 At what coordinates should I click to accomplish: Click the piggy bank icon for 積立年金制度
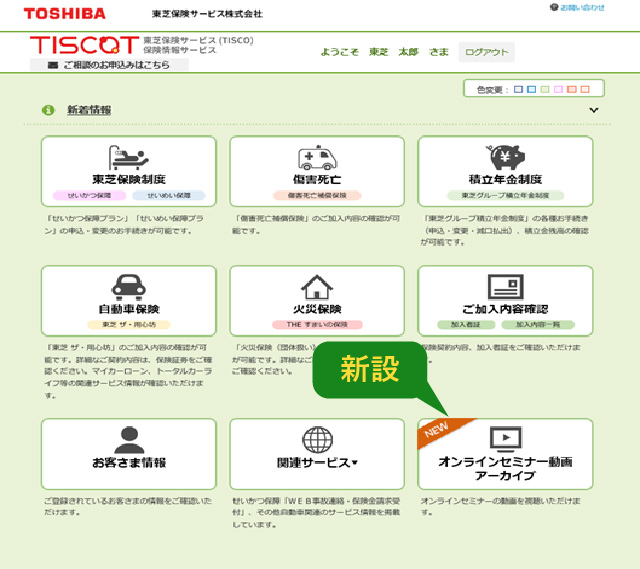pos(505,158)
